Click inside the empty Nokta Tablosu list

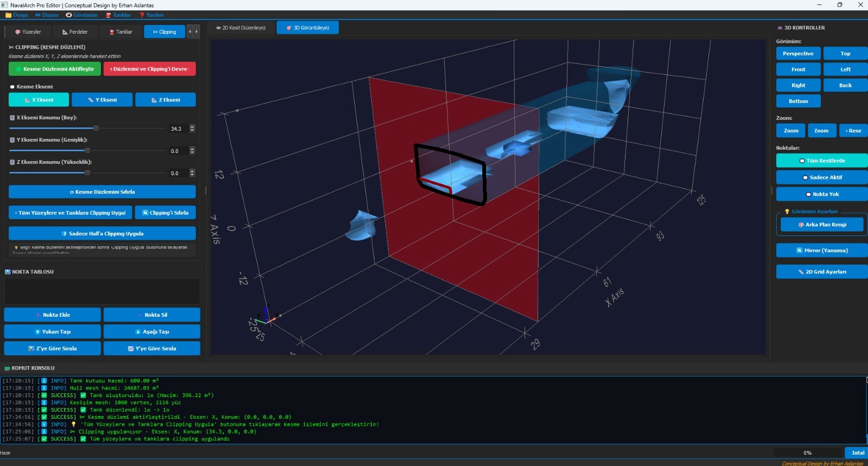point(102,291)
